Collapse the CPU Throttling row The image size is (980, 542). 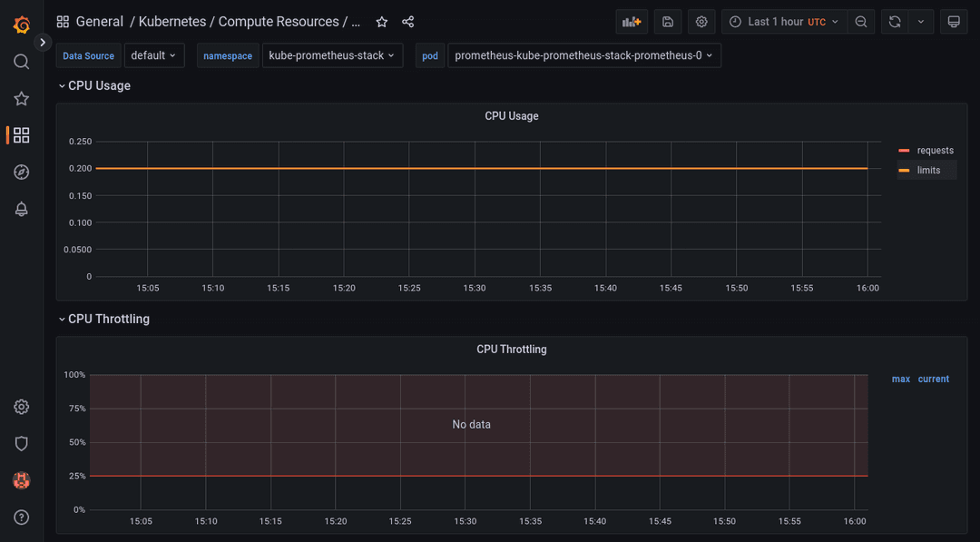[108, 319]
